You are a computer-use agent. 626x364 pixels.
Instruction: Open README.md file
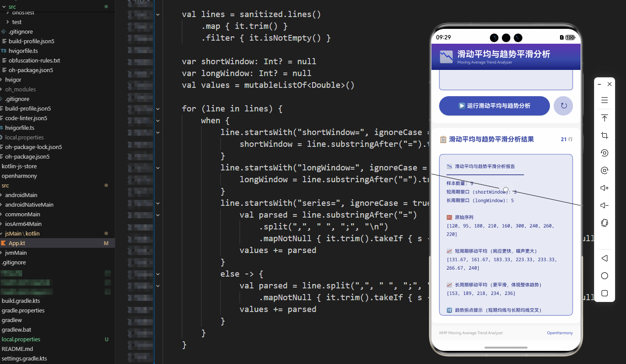point(57,349)
